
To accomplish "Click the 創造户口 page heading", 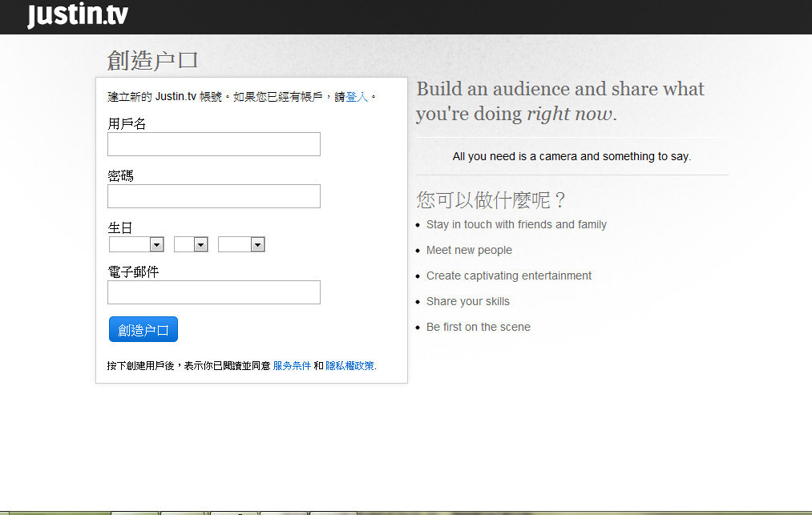I will pos(152,61).
